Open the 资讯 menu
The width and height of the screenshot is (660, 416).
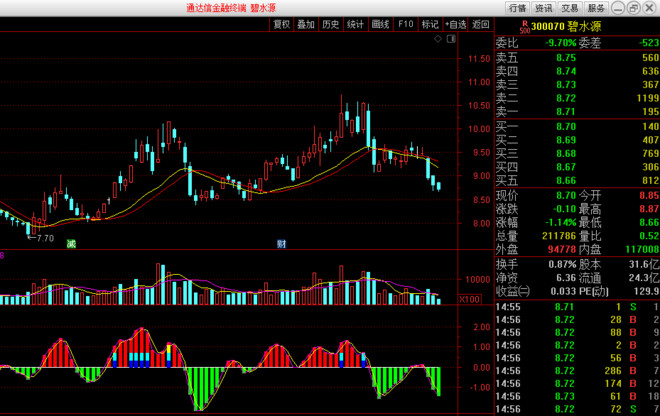[544, 8]
